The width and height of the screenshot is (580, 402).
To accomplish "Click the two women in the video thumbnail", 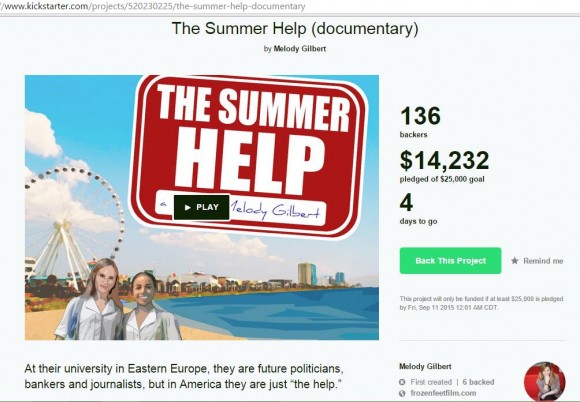I will tap(118, 300).
